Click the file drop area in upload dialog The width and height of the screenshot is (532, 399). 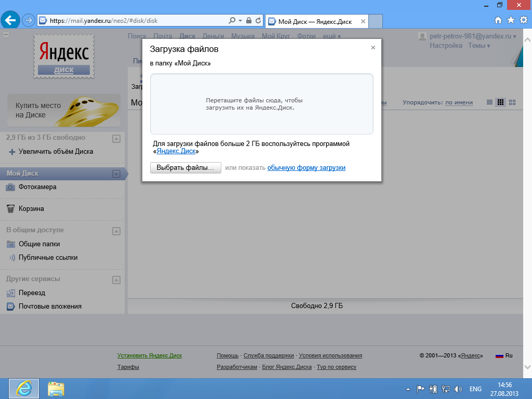[x=262, y=104]
